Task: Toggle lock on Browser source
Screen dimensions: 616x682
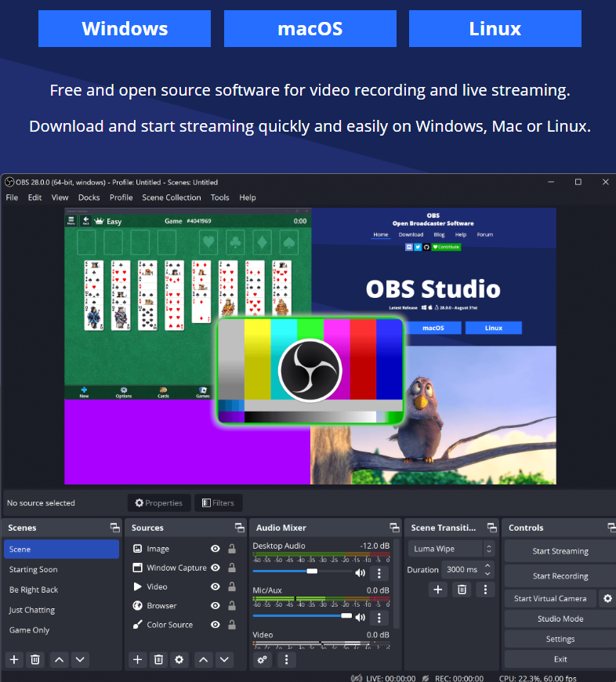Action: point(232,605)
